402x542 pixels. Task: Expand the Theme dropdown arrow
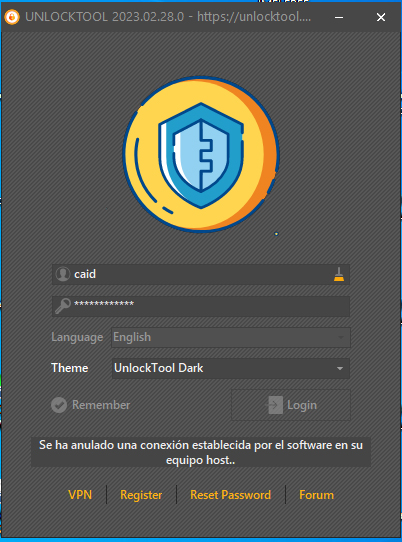[x=340, y=368]
